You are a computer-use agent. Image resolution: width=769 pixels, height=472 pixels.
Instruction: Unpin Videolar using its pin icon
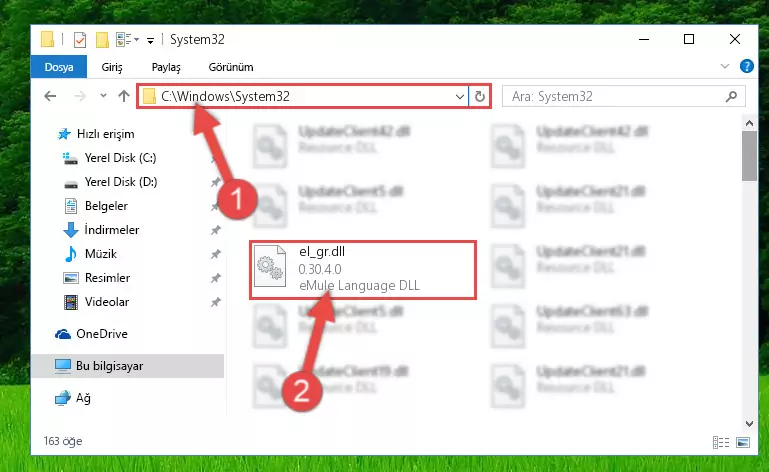click(x=215, y=302)
